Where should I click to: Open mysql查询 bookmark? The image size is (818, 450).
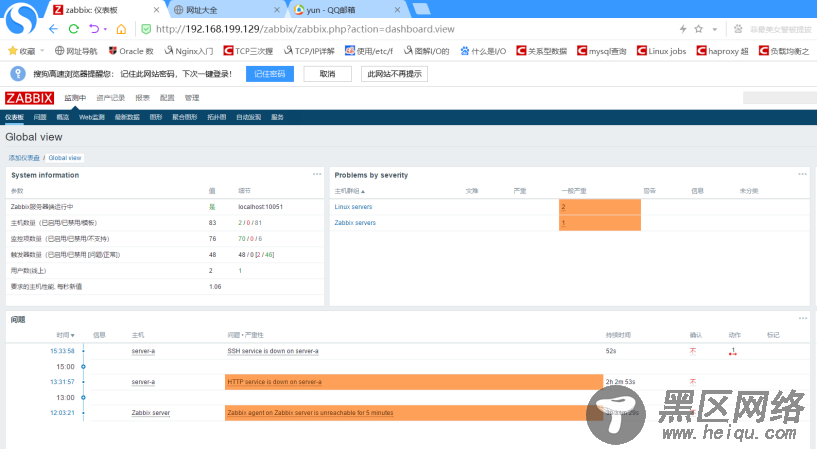(x=602, y=51)
